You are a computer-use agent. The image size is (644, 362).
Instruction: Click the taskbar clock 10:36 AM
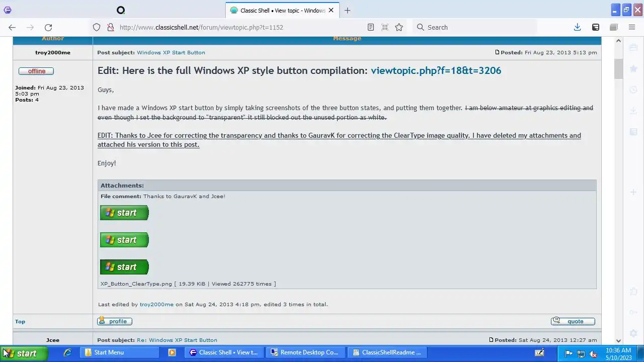pyautogui.click(x=618, y=353)
